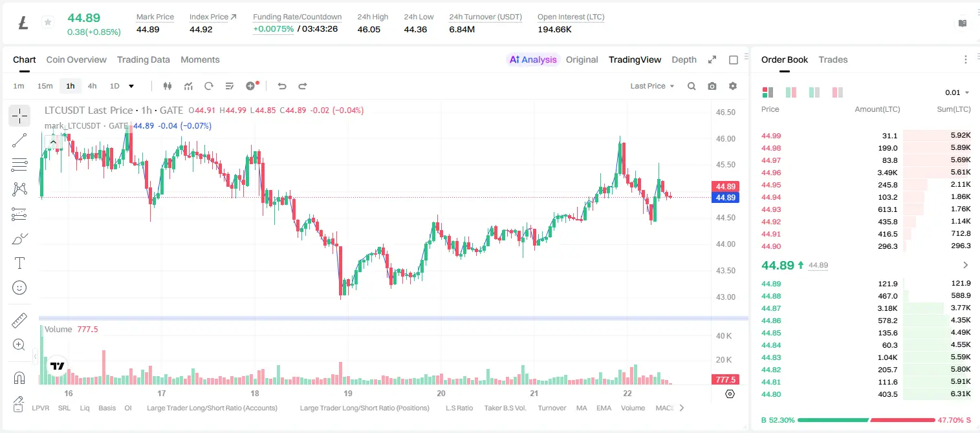The image size is (980, 433).
Task: Select the trend line drawing tool
Action: [19, 140]
